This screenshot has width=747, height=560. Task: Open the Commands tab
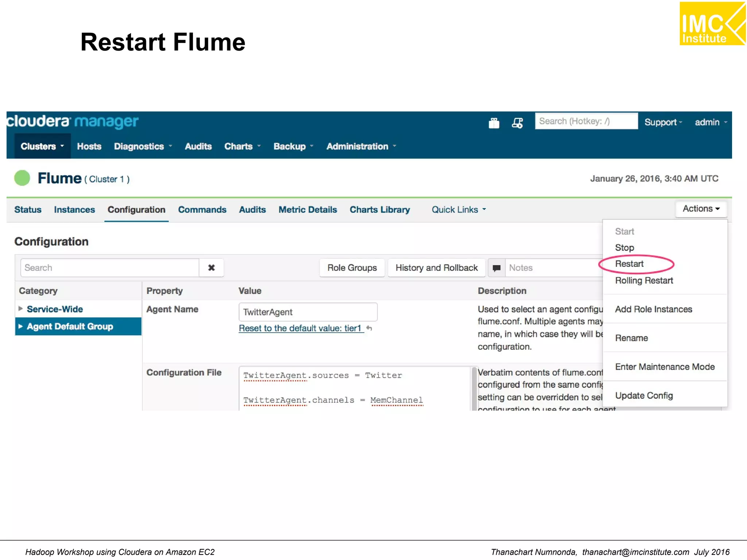[202, 210]
